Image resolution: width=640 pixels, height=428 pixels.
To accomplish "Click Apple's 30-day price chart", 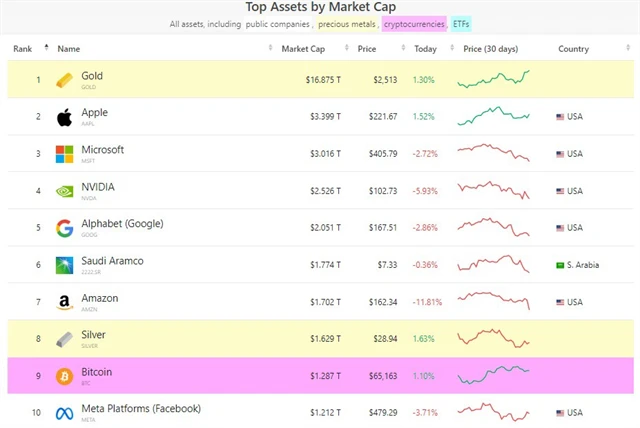I will 493,117.
